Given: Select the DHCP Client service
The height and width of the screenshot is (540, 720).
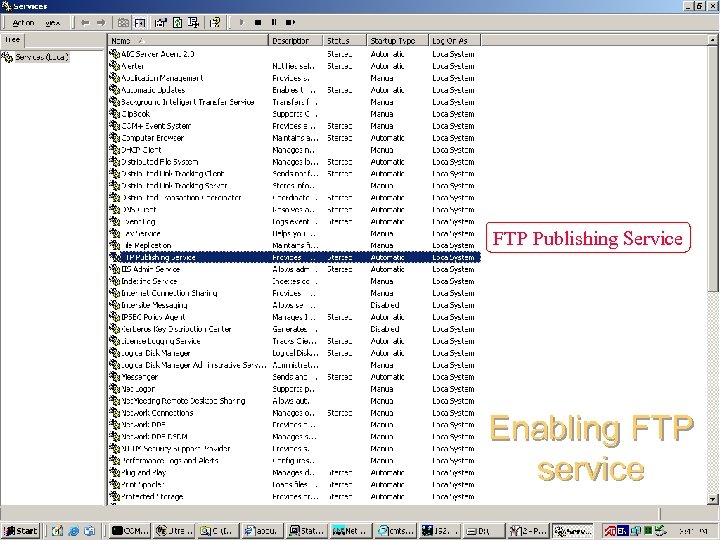Looking at the screenshot, I should (295, 150).
